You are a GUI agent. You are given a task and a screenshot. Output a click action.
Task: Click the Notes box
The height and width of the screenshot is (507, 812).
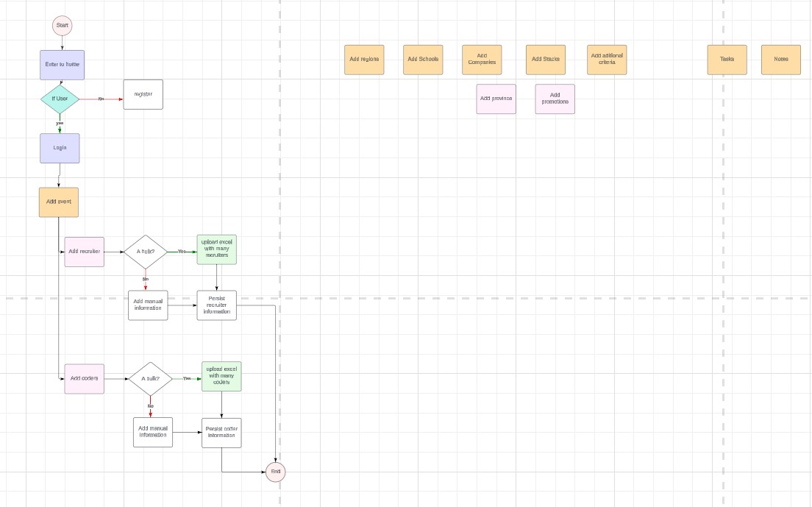(780, 60)
